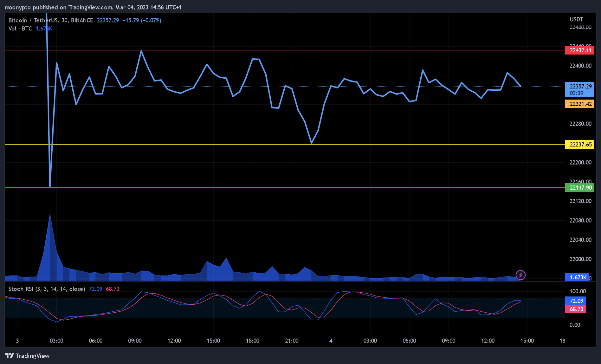Select the red 22432.11 price label
The height and width of the screenshot is (364, 601).
(579, 50)
